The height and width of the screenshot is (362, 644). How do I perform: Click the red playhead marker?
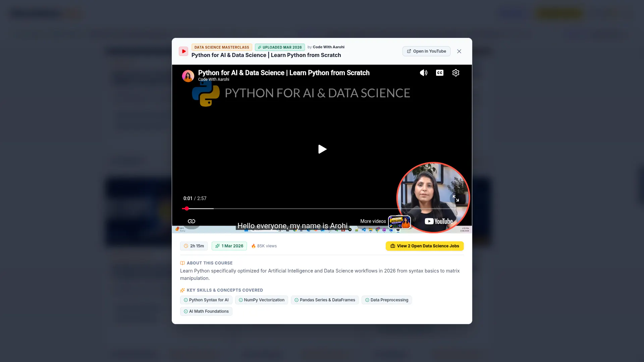[187, 208]
